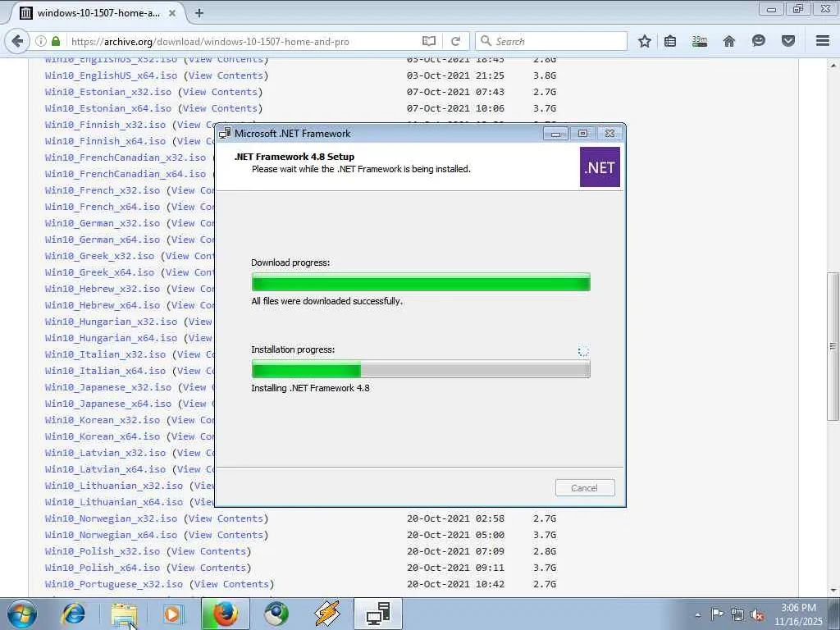Click the .NET purple logo

(600, 167)
